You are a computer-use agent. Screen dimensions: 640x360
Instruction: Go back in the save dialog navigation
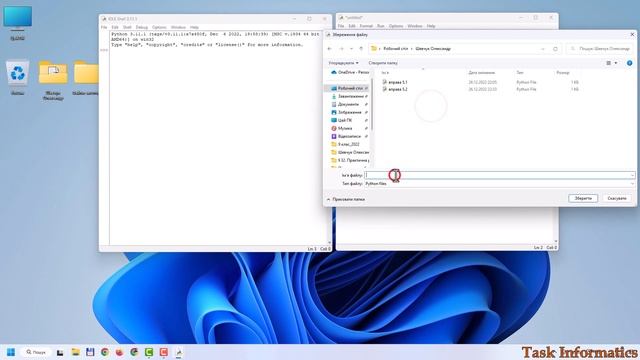coord(330,49)
